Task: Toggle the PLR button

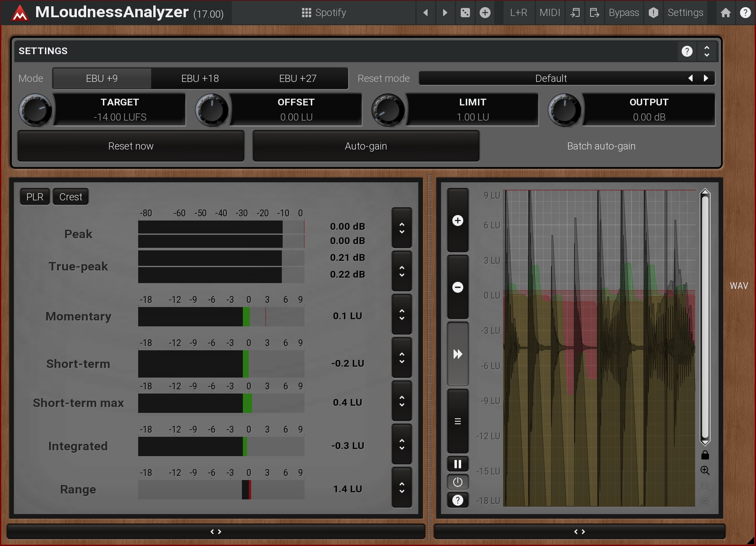Action: coord(35,197)
